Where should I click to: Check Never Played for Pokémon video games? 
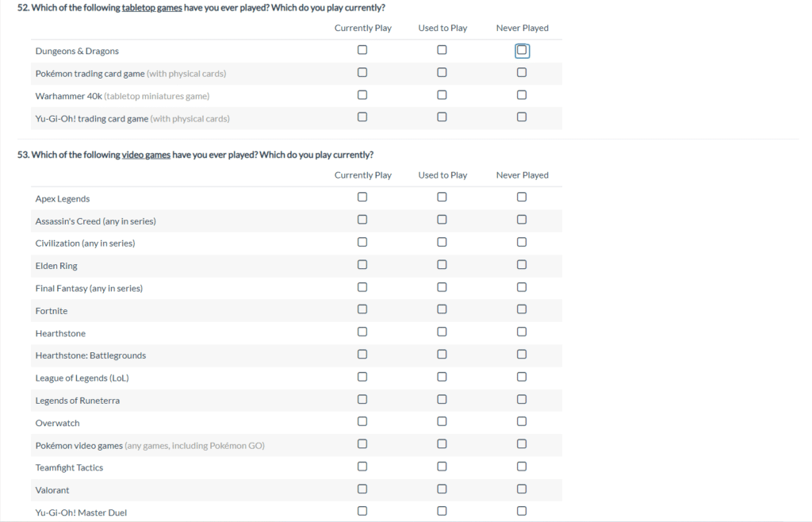(x=522, y=444)
